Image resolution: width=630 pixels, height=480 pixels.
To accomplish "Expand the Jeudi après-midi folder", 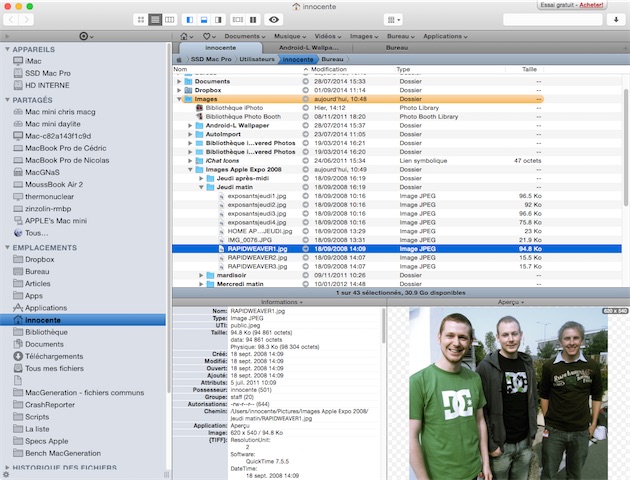I will (x=201, y=178).
